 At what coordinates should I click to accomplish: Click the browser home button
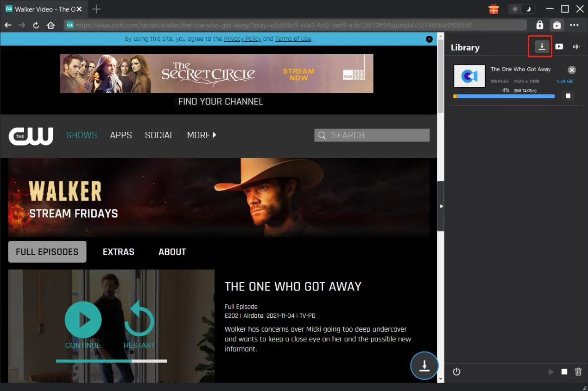coord(51,25)
